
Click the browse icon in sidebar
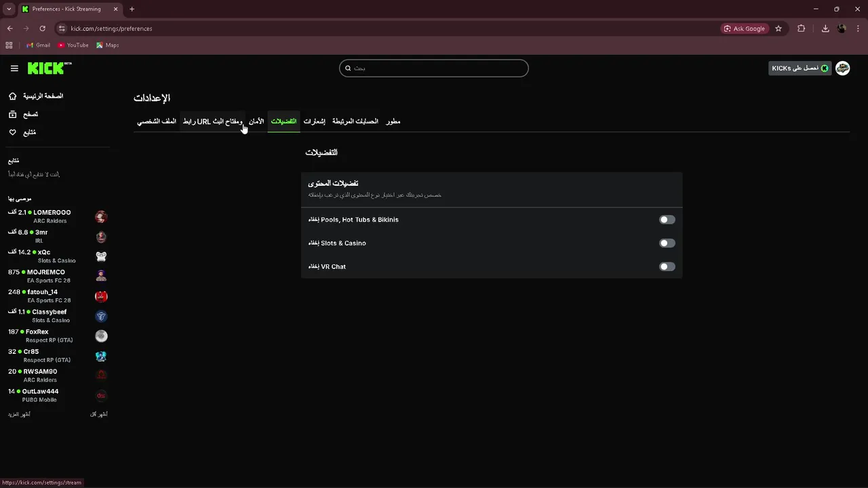tap(13, 115)
